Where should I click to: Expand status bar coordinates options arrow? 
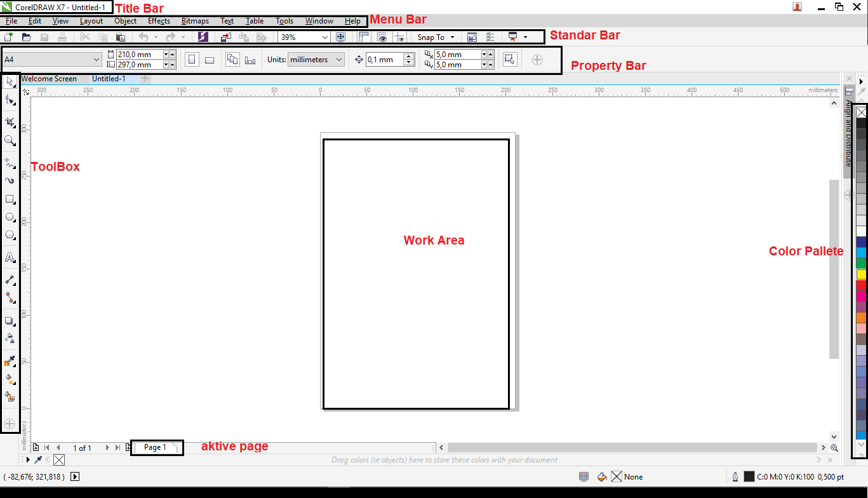tap(75, 476)
